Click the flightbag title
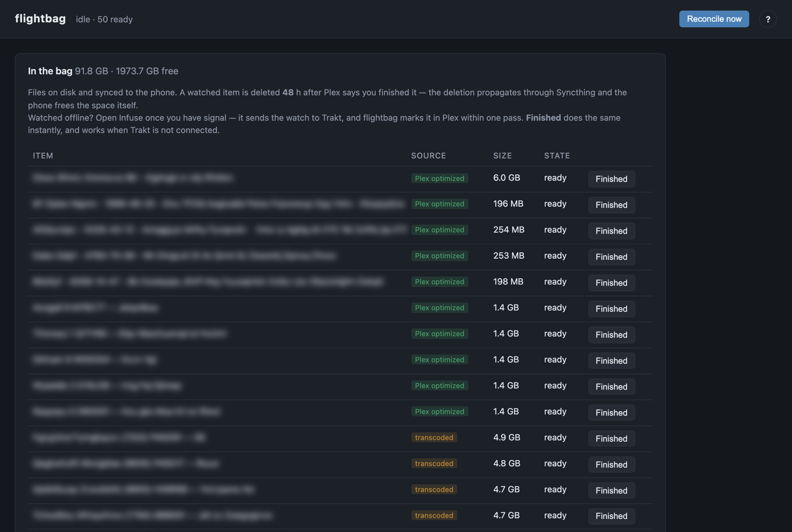 pos(40,19)
